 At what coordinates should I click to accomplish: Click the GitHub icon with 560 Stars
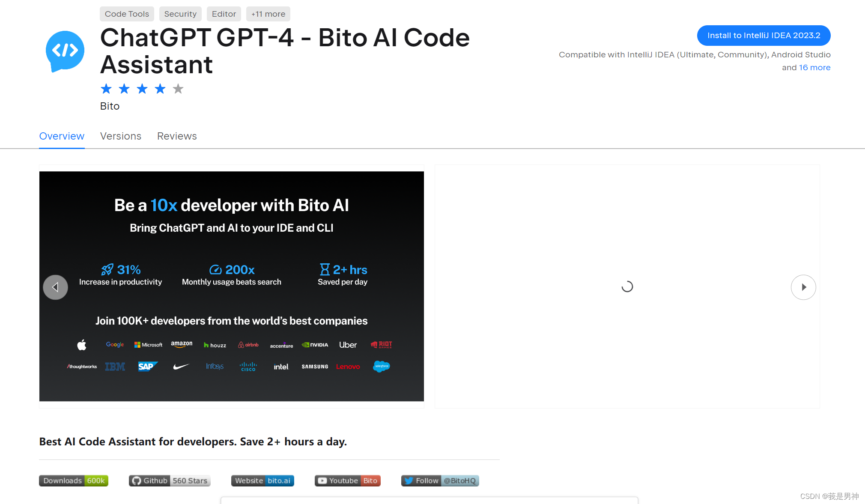pyautogui.click(x=169, y=480)
